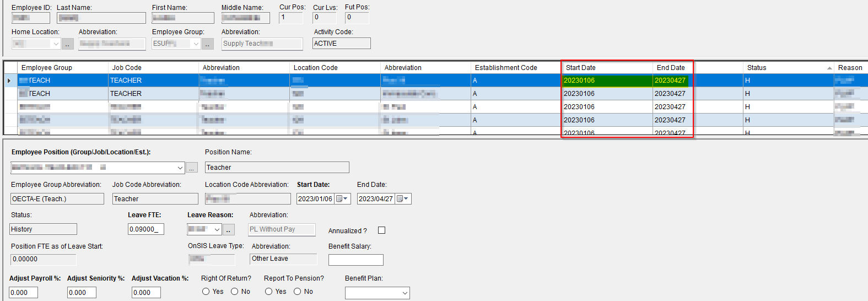Viewport: 868px width, 301px height.
Task: Click the Activity Code ACTIVE field
Action: click(x=342, y=44)
